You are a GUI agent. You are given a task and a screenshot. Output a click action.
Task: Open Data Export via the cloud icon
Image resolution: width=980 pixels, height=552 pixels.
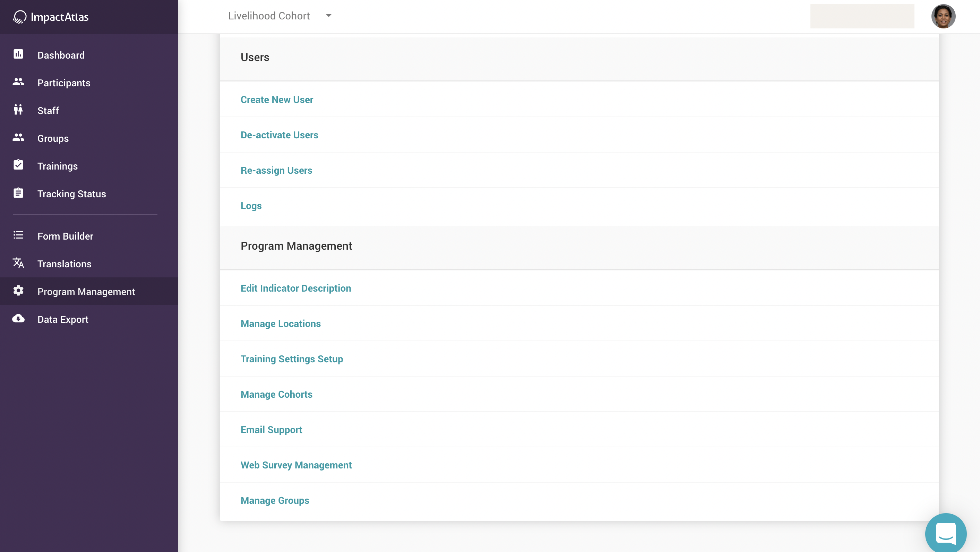(x=18, y=319)
